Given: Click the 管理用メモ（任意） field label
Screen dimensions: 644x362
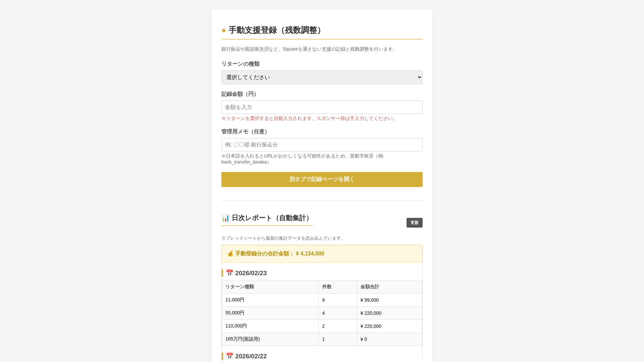Looking at the screenshot, I should pos(246,132).
